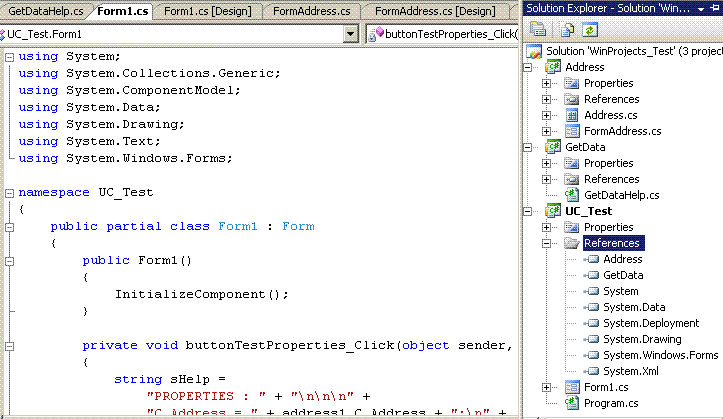Open the Form1.cs [Design] tab
Screen dimensions: 723x419
(207, 11)
